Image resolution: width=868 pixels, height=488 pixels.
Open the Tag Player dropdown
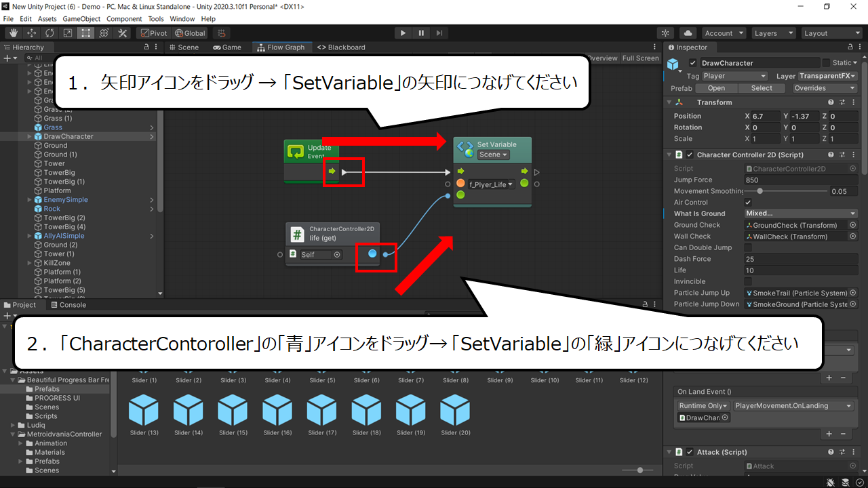point(734,76)
